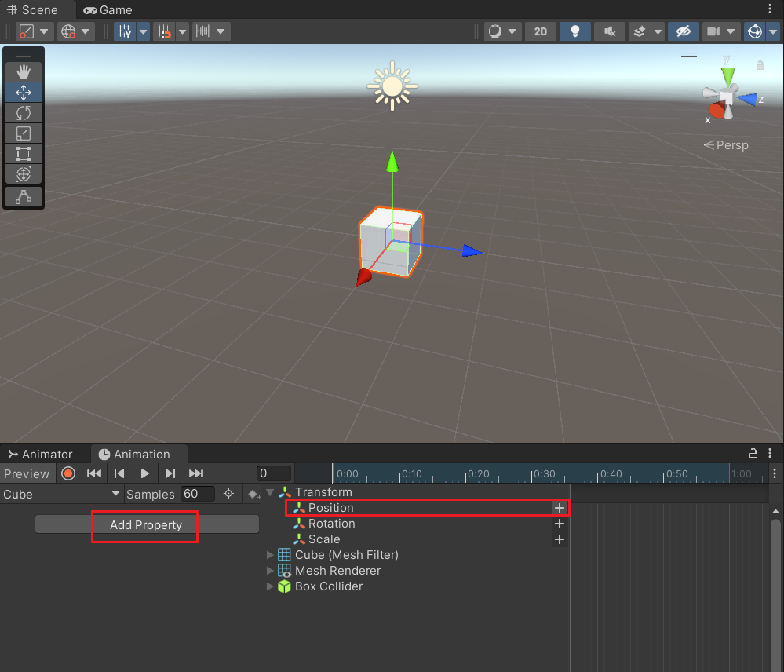Screen dimensions: 784x672
Task: Select the Rotate tool
Action: (x=23, y=113)
